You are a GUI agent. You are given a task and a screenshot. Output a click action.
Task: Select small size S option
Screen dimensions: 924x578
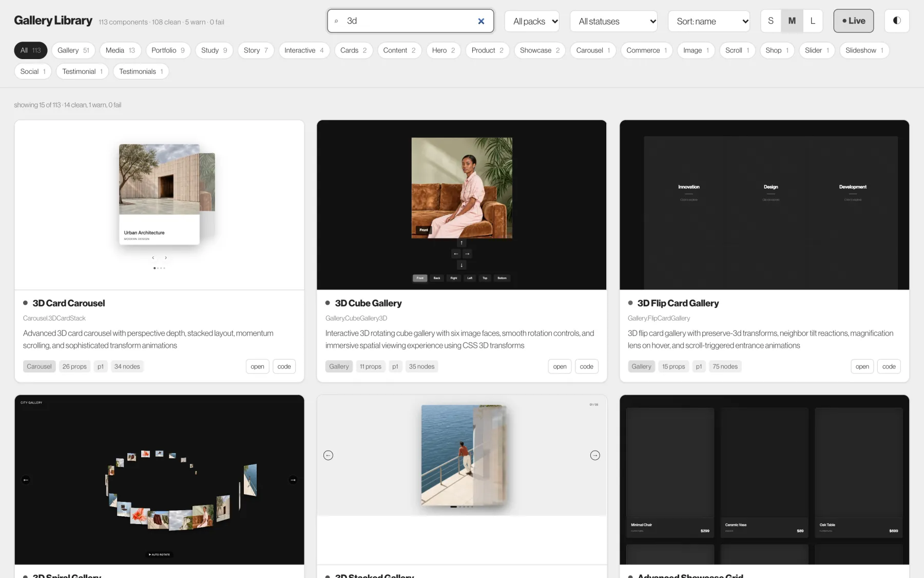pos(771,21)
